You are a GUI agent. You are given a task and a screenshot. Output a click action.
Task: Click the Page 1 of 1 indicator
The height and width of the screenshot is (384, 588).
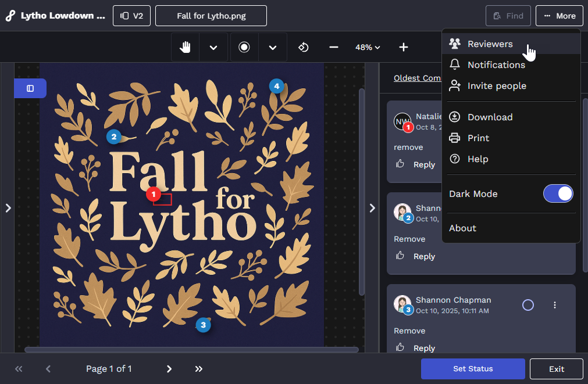pyautogui.click(x=109, y=369)
